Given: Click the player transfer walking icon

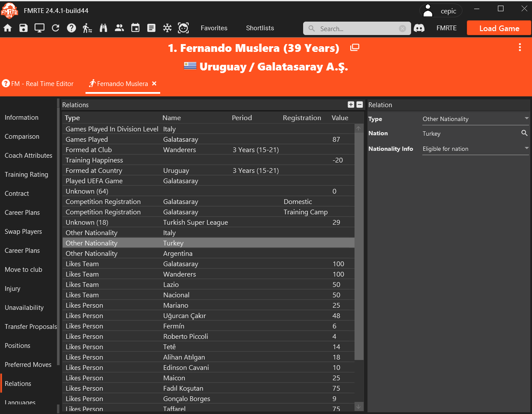Looking at the screenshot, I should [87, 28].
